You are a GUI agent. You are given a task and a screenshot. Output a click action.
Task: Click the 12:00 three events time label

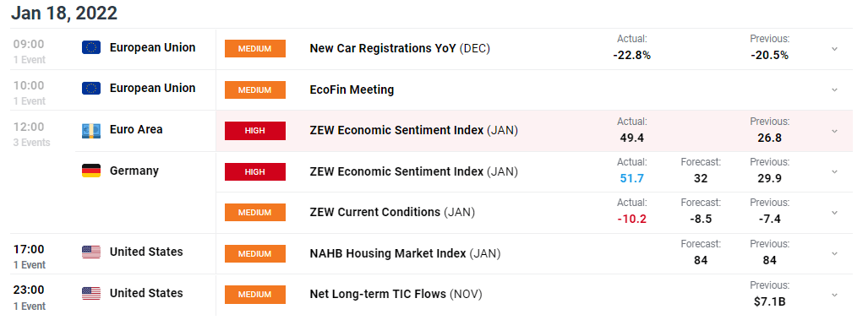tap(31, 133)
